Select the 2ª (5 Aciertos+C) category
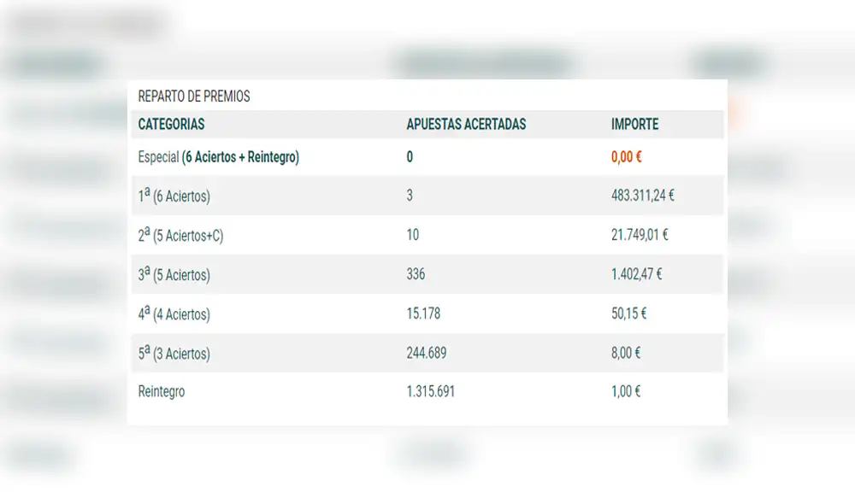Viewport: 855px width, 504px height. [180, 235]
